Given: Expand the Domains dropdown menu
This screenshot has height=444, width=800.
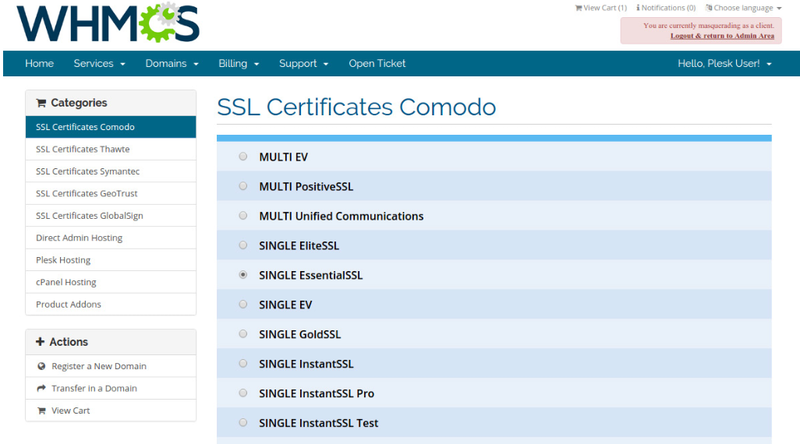Looking at the screenshot, I should tap(171, 64).
